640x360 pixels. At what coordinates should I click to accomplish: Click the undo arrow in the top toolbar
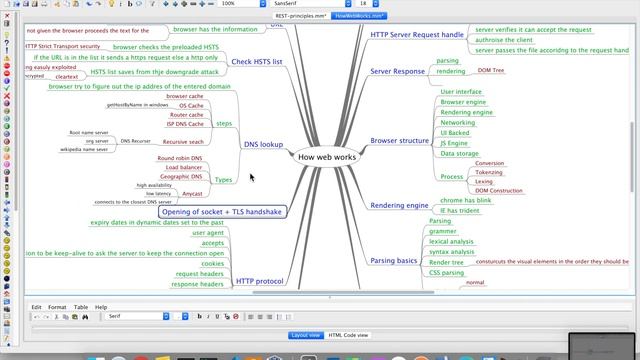pyautogui.click(x=89, y=4)
